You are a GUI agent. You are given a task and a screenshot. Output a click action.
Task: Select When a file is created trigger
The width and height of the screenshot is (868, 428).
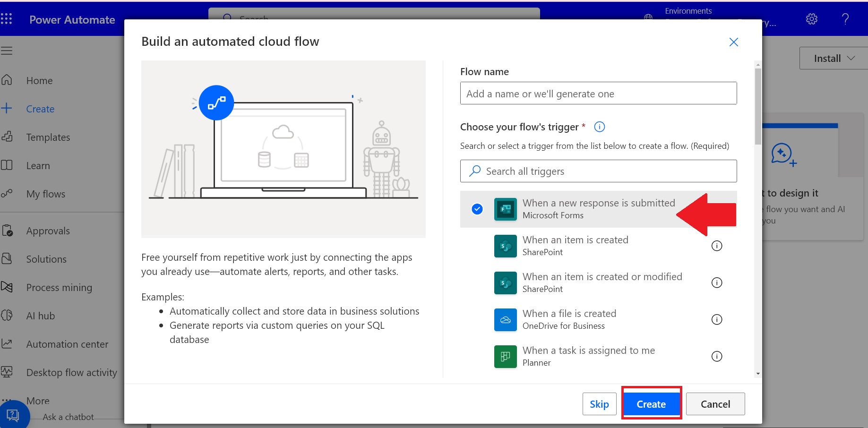pyautogui.click(x=569, y=319)
